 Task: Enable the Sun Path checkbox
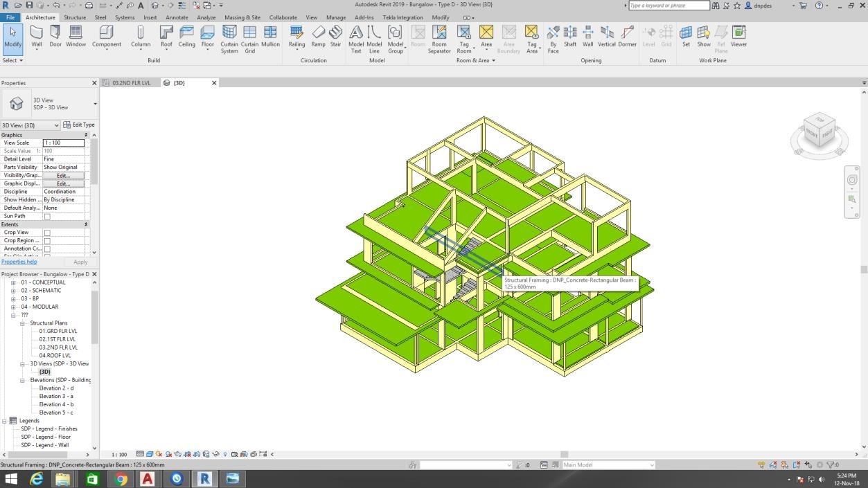[x=47, y=217]
